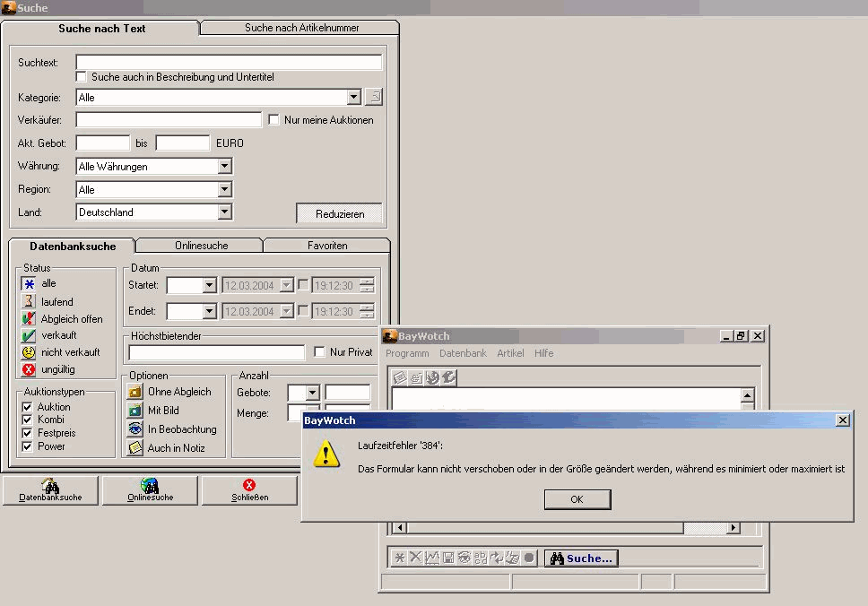Select the 'laufend' hourglass status icon

point(29,301)
